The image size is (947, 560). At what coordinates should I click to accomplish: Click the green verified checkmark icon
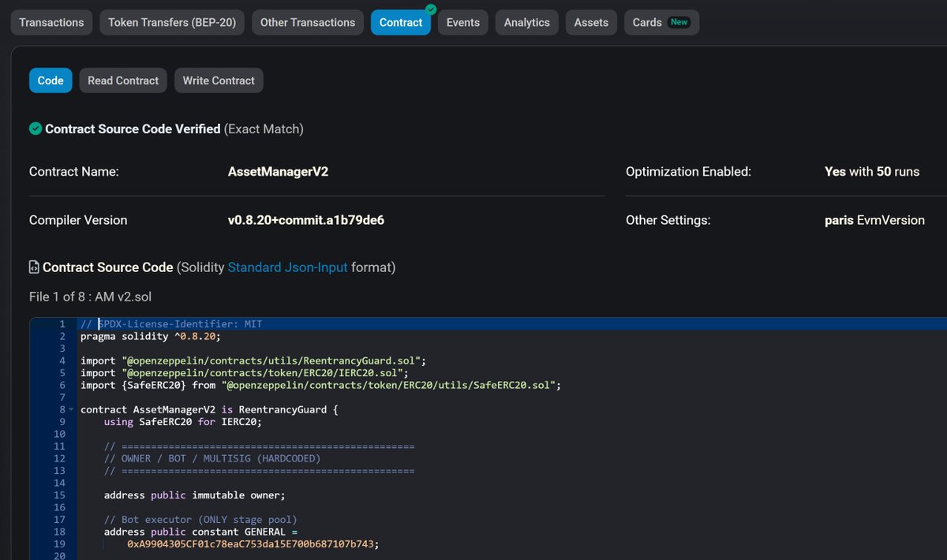36,129
